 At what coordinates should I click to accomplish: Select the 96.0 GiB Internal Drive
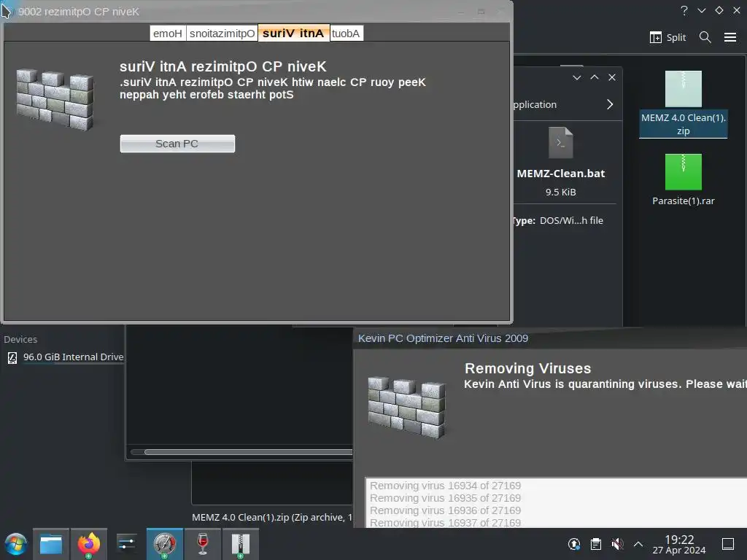(66, 357)
